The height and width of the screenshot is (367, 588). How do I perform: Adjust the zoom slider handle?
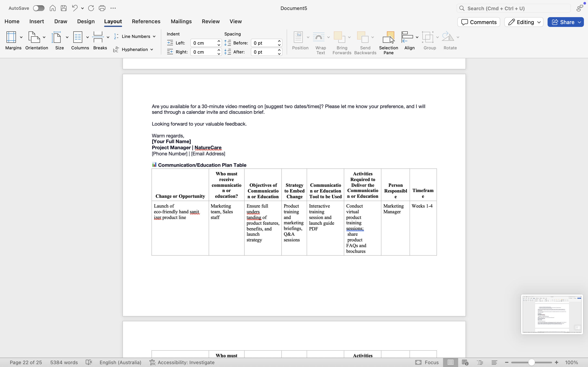[531, 362]
